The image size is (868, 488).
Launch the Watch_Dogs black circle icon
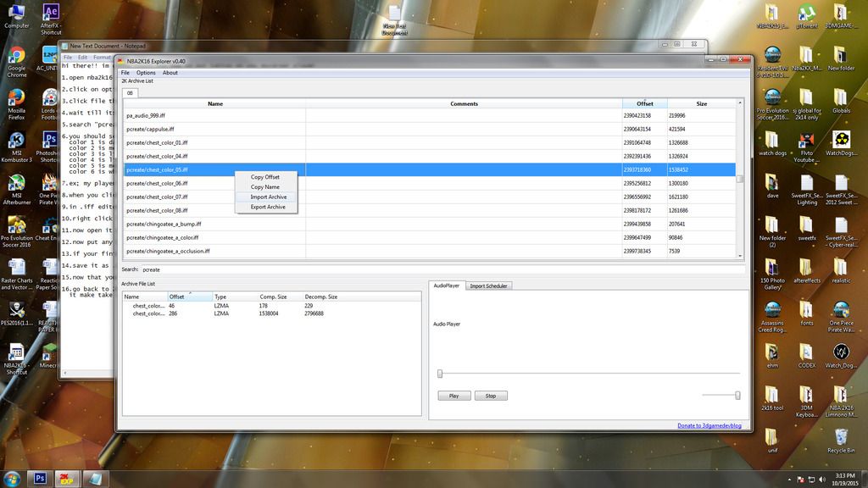841,356
